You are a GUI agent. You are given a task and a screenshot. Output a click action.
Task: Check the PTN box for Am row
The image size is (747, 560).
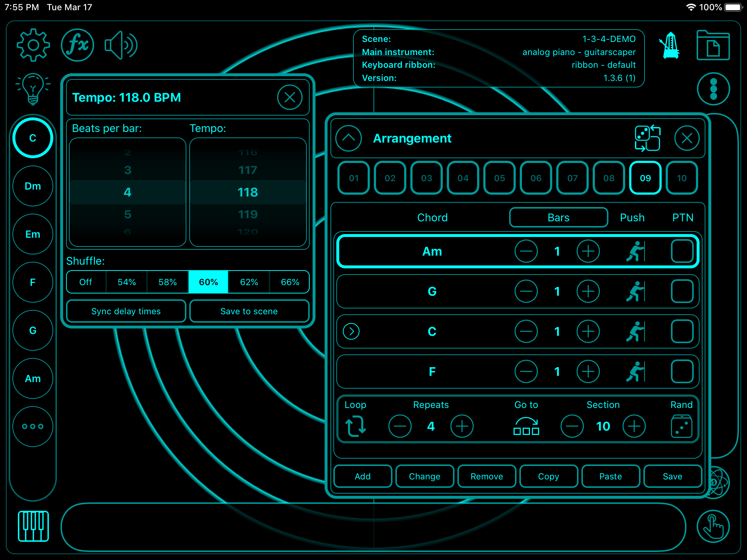pos(682,251)
